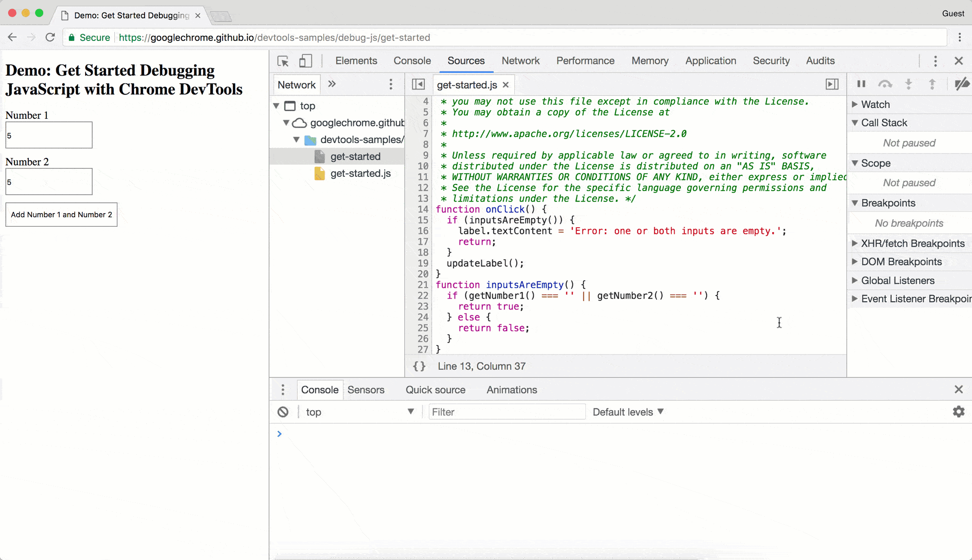The height and width of the screenshot is (560, 972).
Task: Switch to the Network DevTools tab
Action: coord(520,61)
